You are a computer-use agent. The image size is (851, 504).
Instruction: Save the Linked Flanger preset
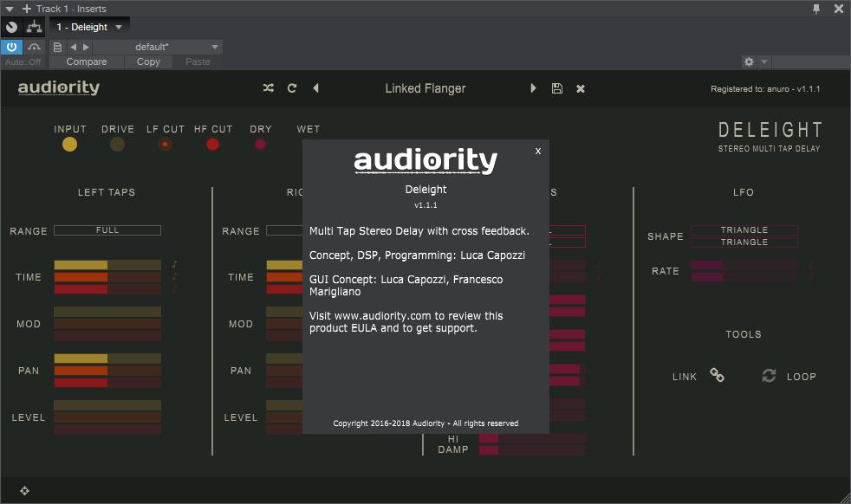click(557, 88)
